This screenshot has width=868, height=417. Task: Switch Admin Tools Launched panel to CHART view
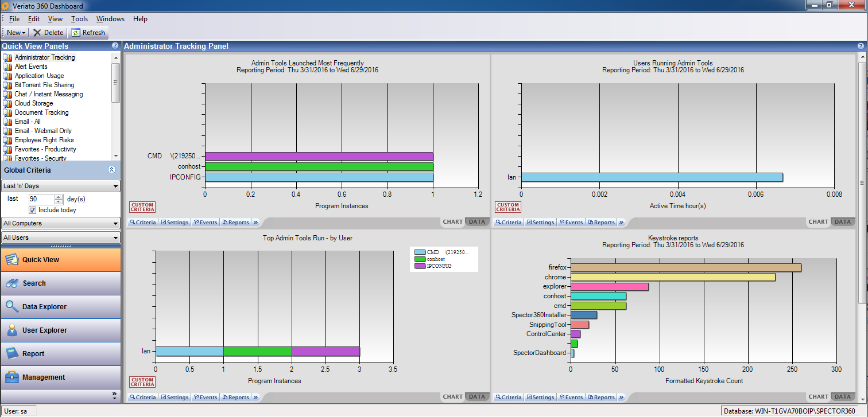tap(453, 222)
